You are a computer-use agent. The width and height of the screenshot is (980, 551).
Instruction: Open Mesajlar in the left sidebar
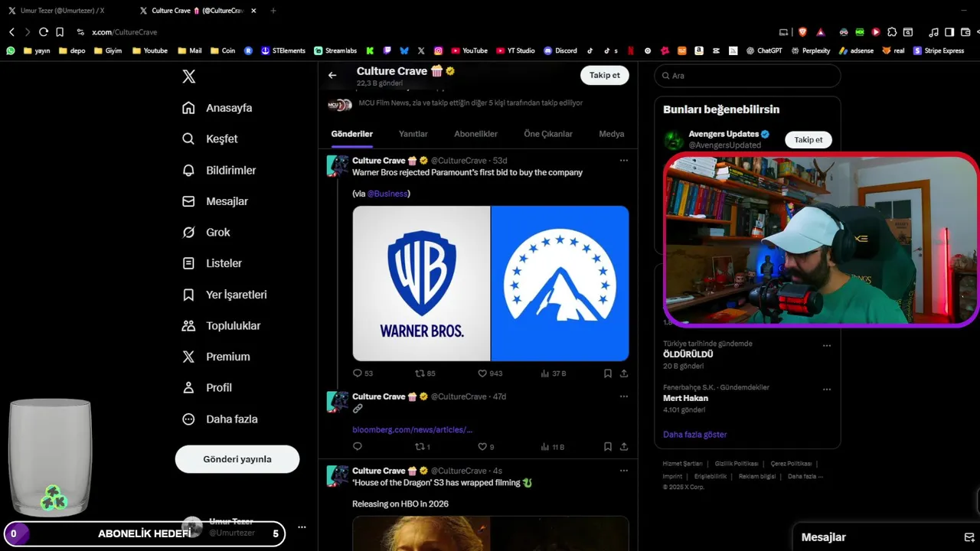tap(215, 201)
